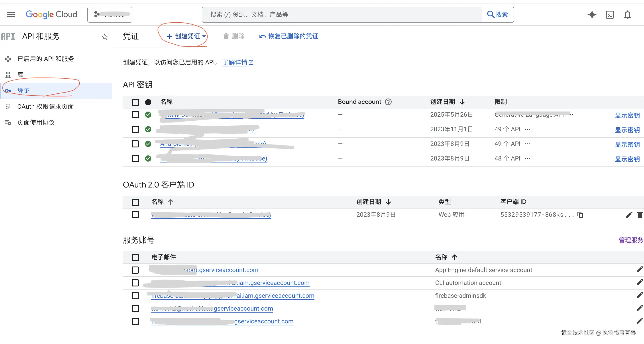Click the 了解详情 link
Screen dimensions: 644x344
pyautogui.click(x=235, y=62)
